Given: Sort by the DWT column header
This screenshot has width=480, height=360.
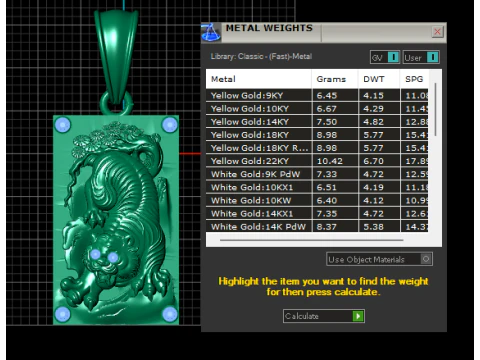Looking at the screenshot, I should click(x=379, y=79).
